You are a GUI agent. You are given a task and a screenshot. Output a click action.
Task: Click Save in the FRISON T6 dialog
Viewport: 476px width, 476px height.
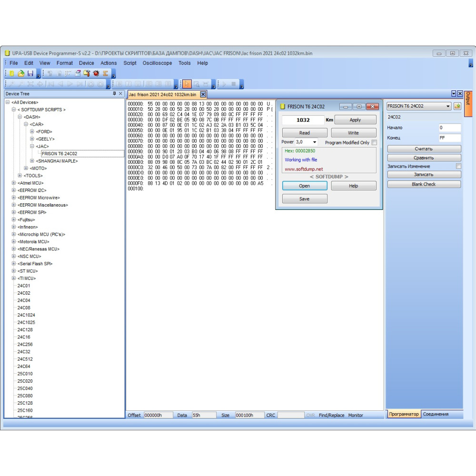pyautogui.click(x=305, y=199)
